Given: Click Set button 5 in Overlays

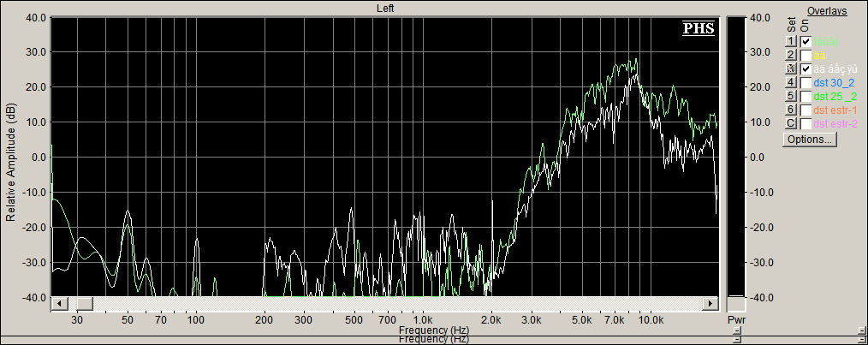Looking at the screenshot, I should (x=791, y=96).
